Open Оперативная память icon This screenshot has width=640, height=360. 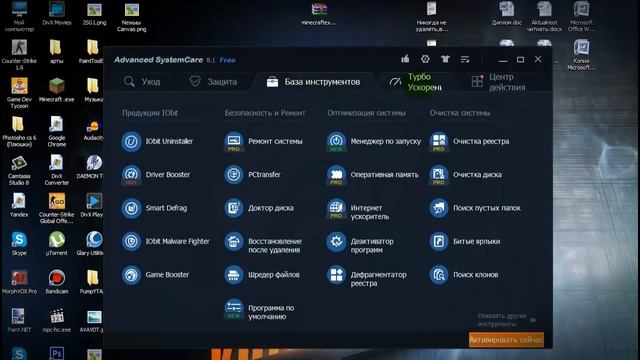tap(336, 175)
